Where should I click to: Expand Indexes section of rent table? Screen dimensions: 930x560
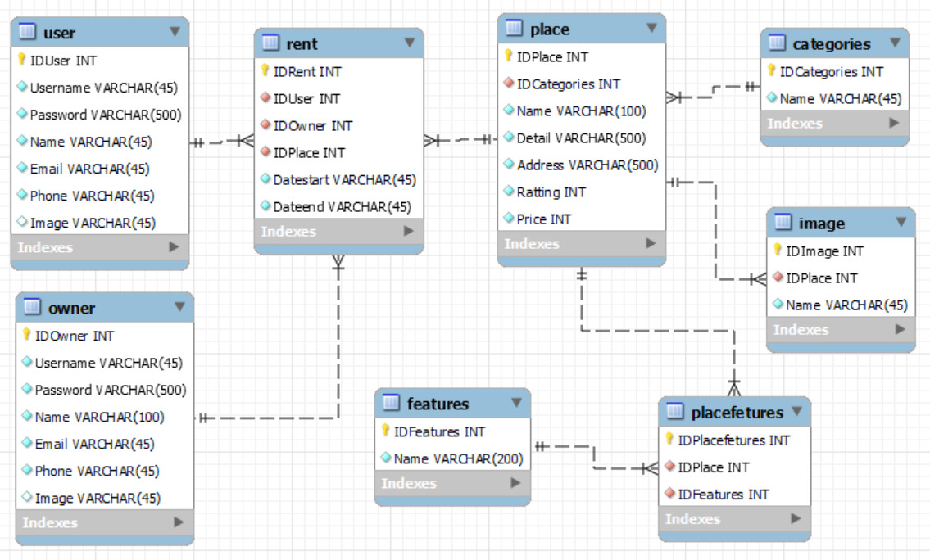409,231
